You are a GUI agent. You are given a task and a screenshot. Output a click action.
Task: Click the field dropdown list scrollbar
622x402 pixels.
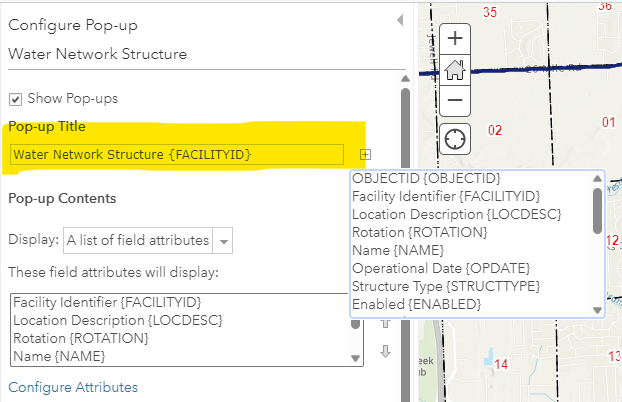tap(597, 208)
